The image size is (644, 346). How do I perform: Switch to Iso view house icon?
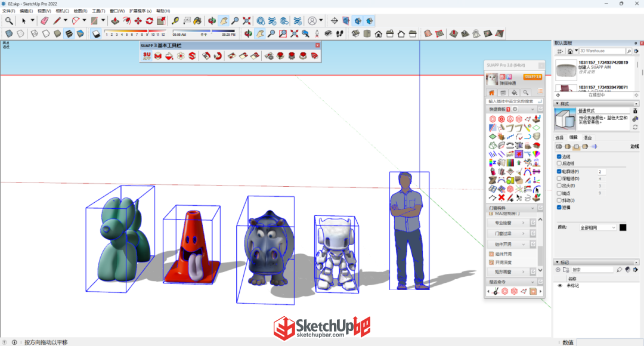355,33
